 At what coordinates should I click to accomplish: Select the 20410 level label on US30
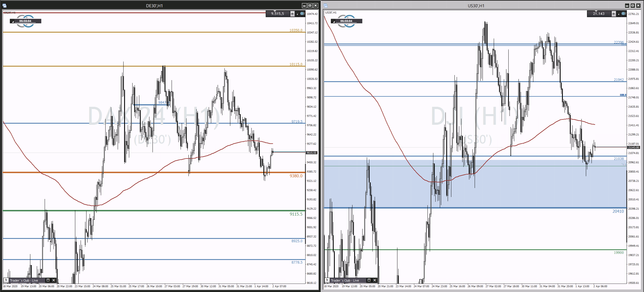click(x=618, y=211)
